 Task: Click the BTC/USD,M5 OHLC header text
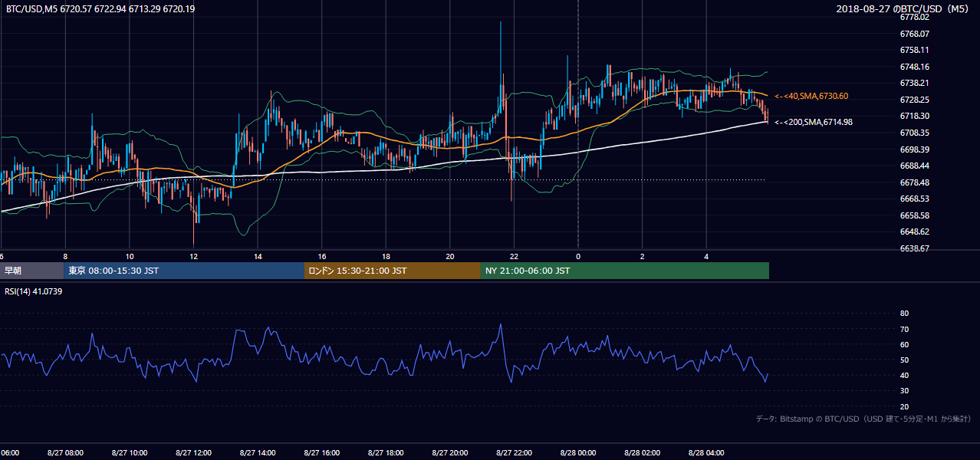coord(100,9)
